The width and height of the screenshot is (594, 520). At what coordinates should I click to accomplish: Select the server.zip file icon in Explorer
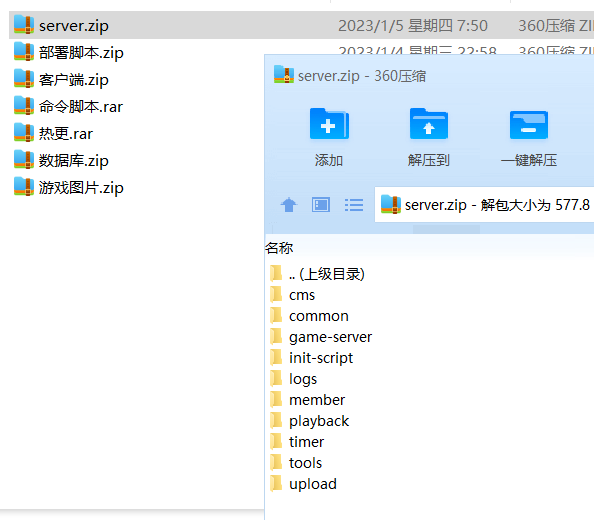point(24,25)
